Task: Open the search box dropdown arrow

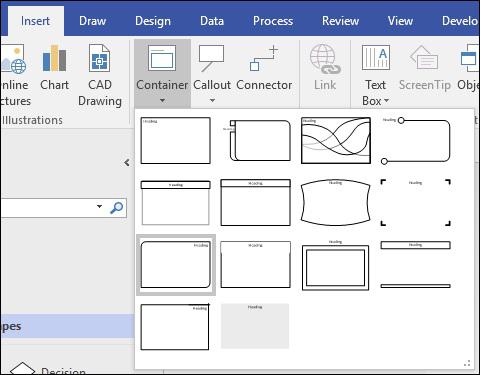Action: coord(99,206)
